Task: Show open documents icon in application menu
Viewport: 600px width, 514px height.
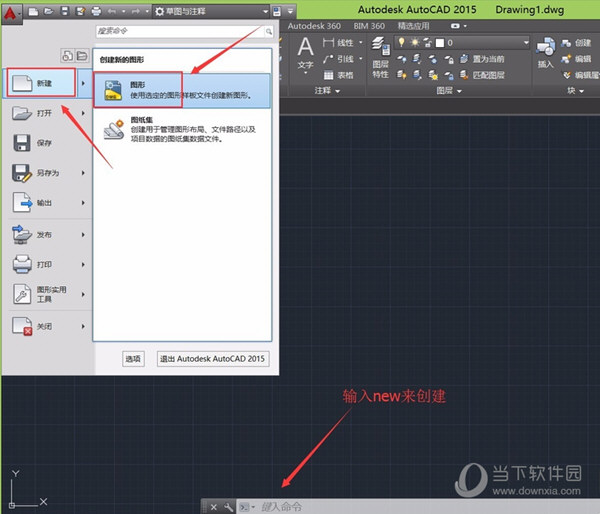Action: (82, 56)
